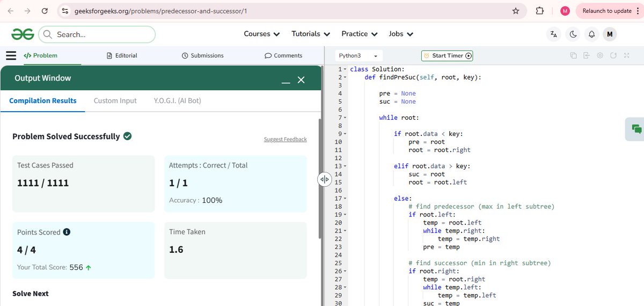Image resolution: width=644 pixels, height=306 pixels.
Task: Collapse code fold arrow at line 17
Action: pyautogui.click(x=346, y=198)
